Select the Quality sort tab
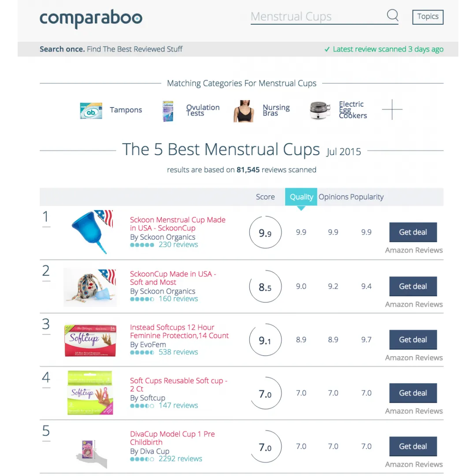Image resolution: width=476 pixels, height=476 pixels. coord(301,197)
